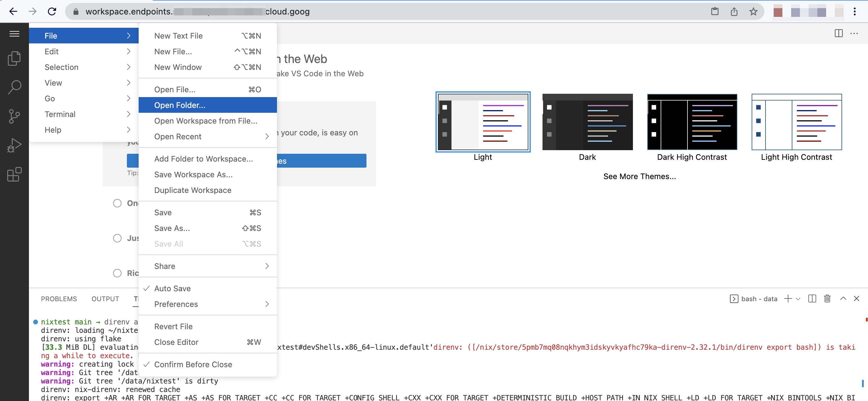Split the editor layout icon
This screenshot has height=401, width=868.
838,33
